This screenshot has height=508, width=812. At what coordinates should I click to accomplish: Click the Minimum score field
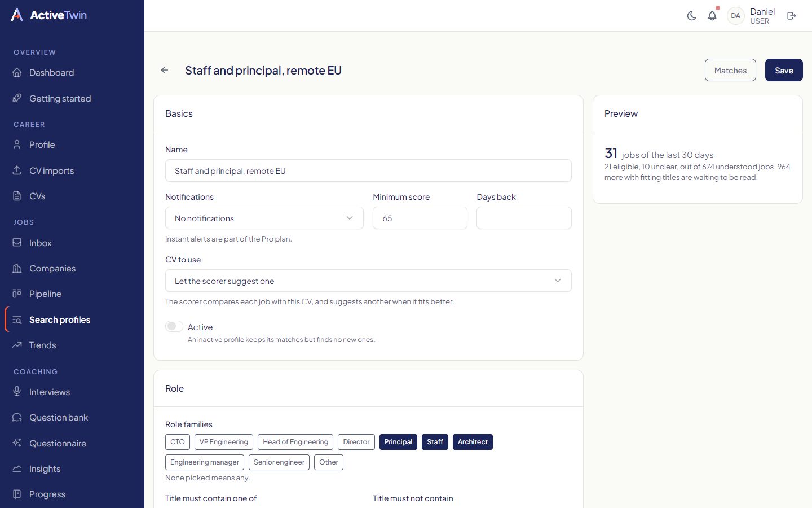[420, 218]
